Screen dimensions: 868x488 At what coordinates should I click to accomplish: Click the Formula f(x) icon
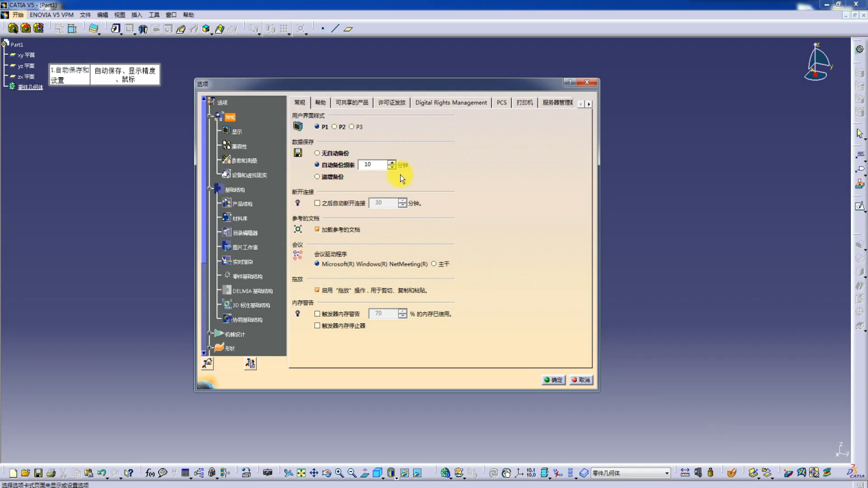pos(150,473)
